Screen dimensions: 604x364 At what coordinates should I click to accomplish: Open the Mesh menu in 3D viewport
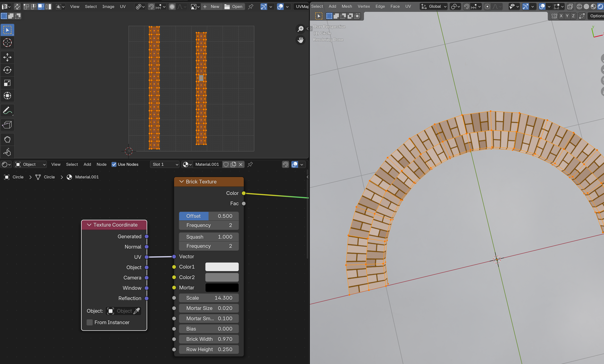[347, 7]
